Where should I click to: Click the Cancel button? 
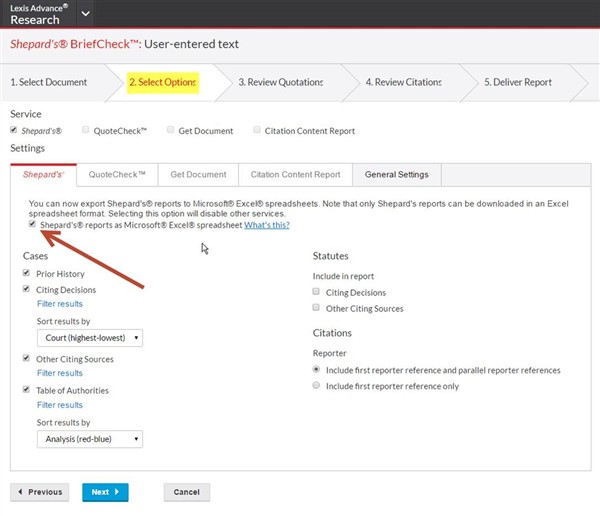187,492
